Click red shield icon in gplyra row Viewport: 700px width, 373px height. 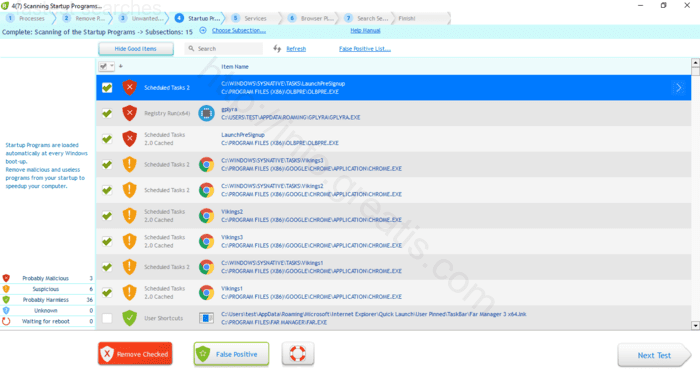(x=129, y=113)
